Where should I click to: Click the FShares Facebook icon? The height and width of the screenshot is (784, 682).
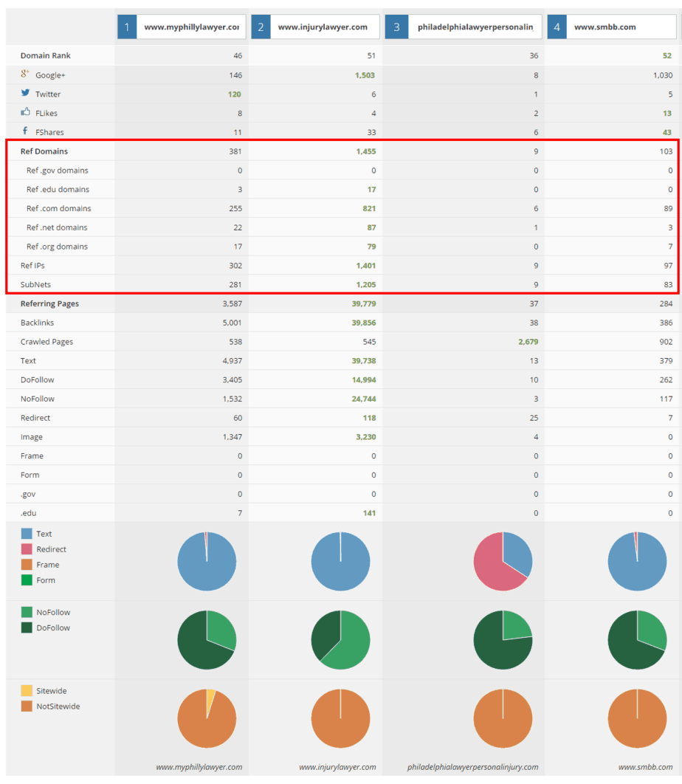pos(25,131)
